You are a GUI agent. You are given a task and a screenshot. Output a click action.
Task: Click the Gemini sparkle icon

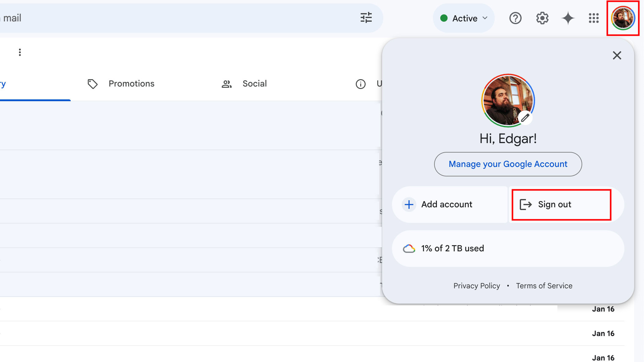click(x=568, y=18)
